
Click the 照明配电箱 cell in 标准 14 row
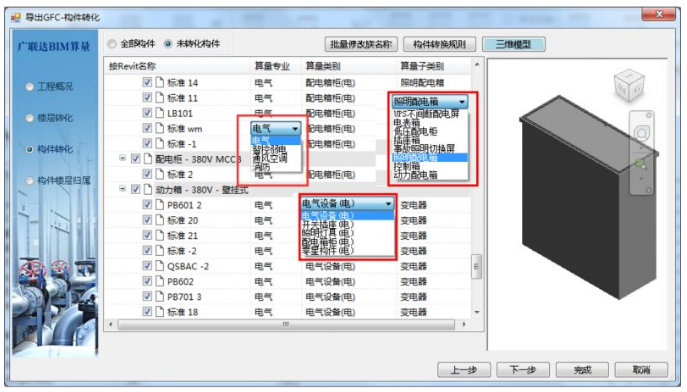point(422,82)
